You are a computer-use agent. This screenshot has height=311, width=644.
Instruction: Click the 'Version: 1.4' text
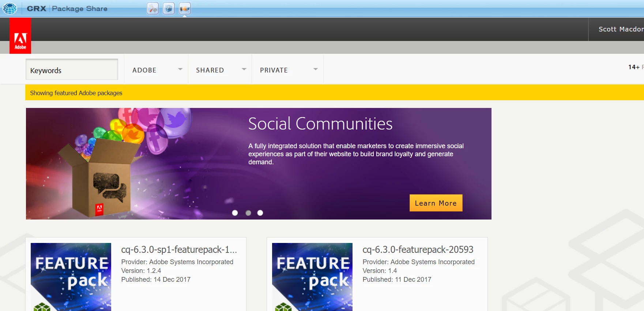(x=380, y=271)
